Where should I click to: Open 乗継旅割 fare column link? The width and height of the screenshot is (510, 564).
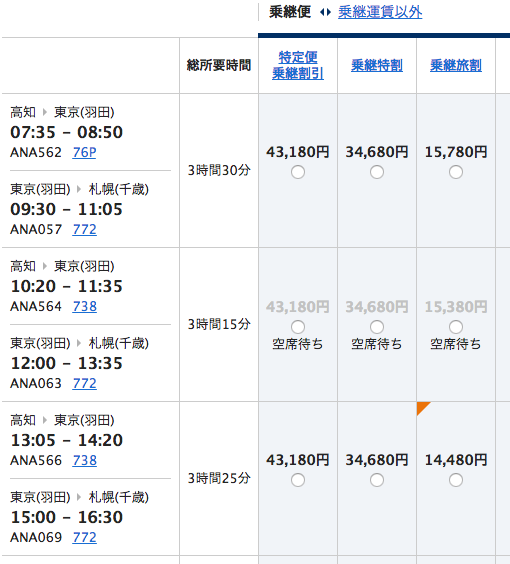pyautogui.click(x=456, y=65)
